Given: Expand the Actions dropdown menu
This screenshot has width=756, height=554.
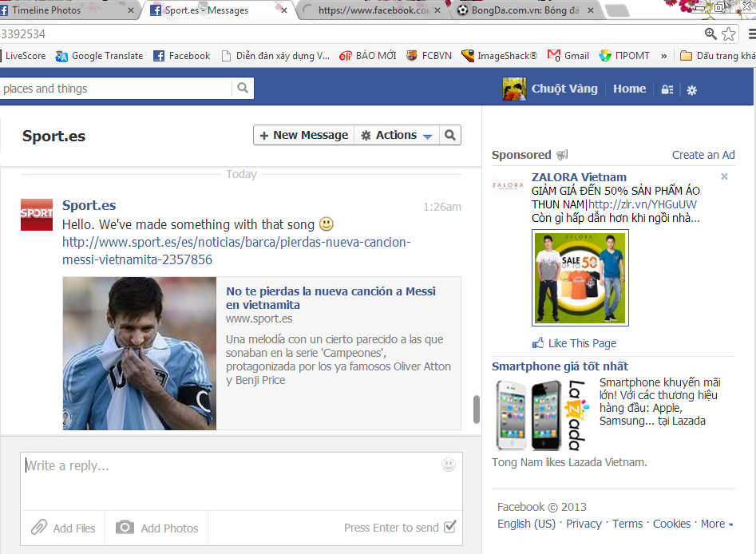Looking at the screenshot, I should click(397, 136).
